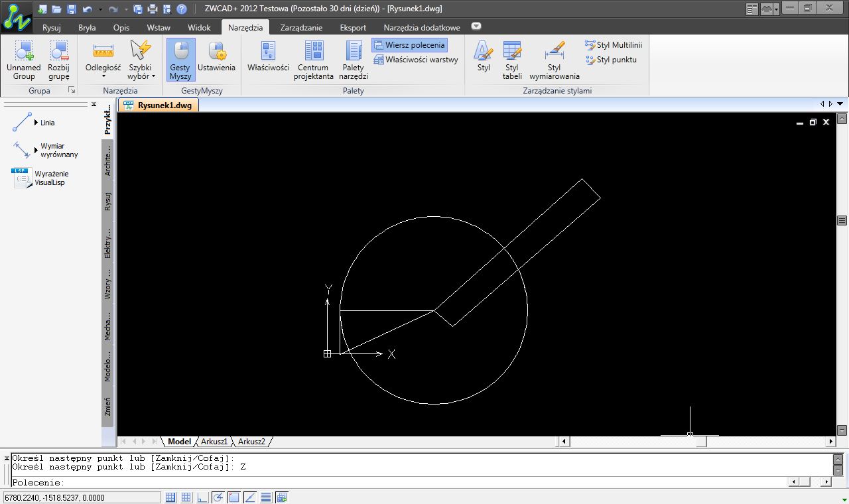Click the ribbon minimize arrow after the tabs
Viewport: 849px width, 504px height.
click(476, 27)
